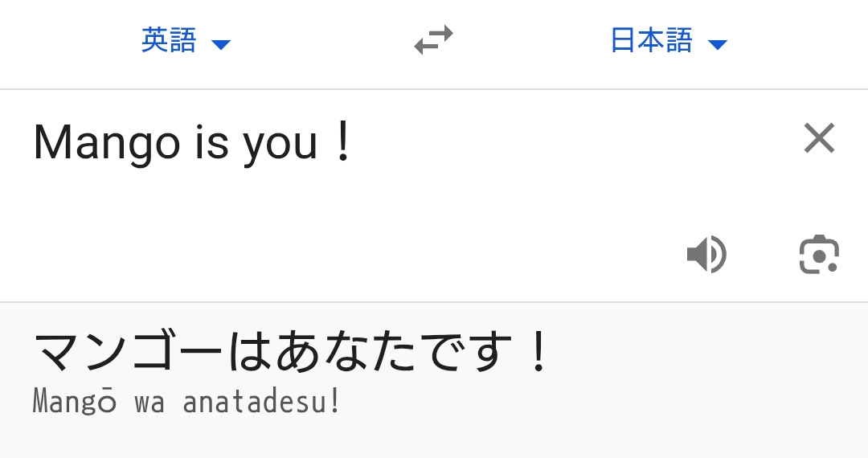The height and width of the screenshot is (458, 868).
Task: Swap the source and target languages
Action: click(433, 40)
